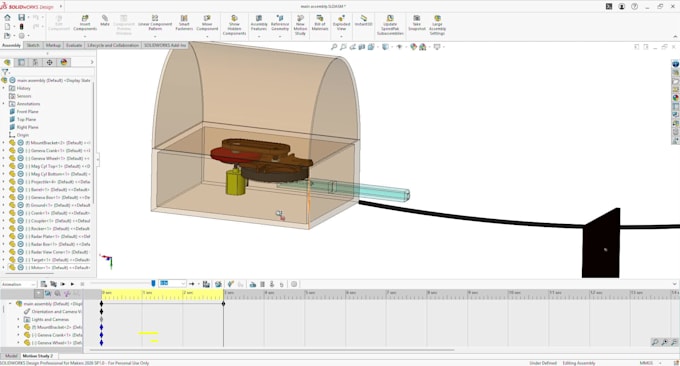Open SOLIDWORKS Add-Ins tab

[x=165, y=45]
